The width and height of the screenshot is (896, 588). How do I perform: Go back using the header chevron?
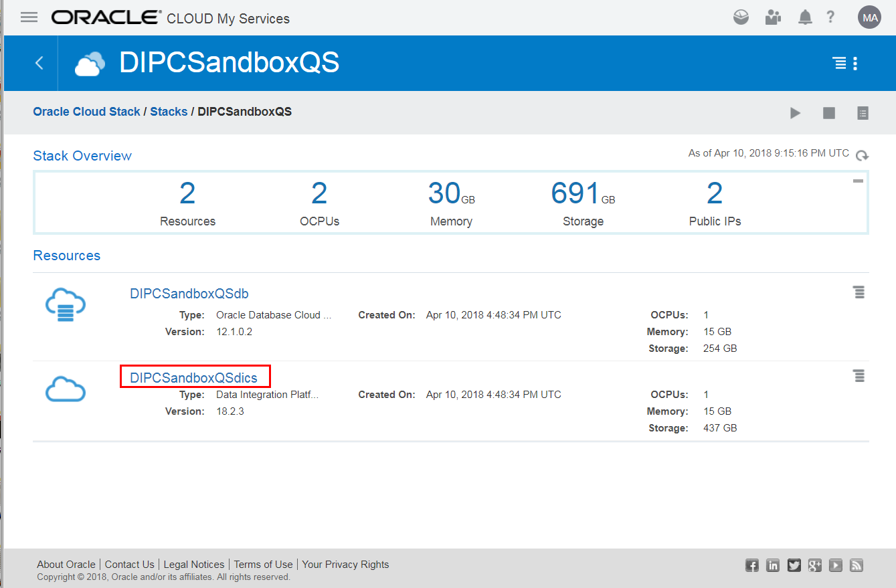pos(39,63)
